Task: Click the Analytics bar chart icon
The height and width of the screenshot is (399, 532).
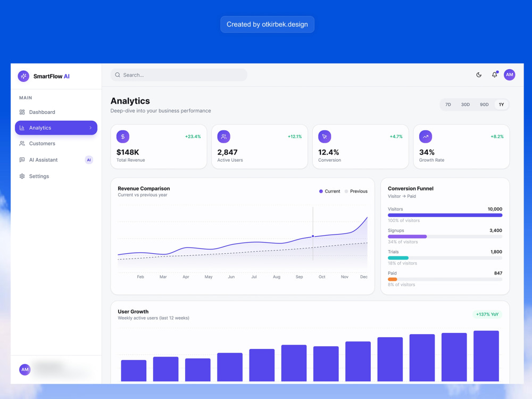Action: tap(22, 128)
